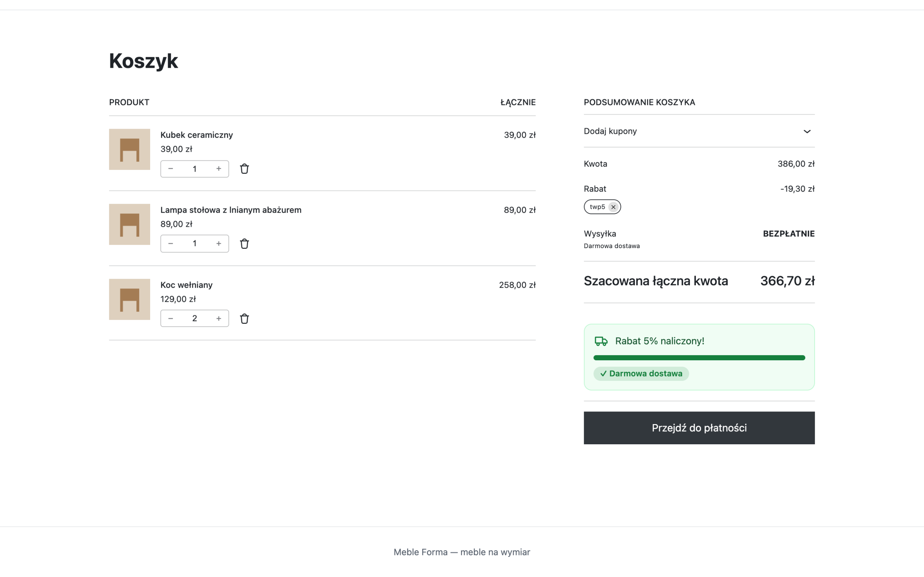Decrease Kubek ceramiczny quantity with minus

(x=171, y=169)
